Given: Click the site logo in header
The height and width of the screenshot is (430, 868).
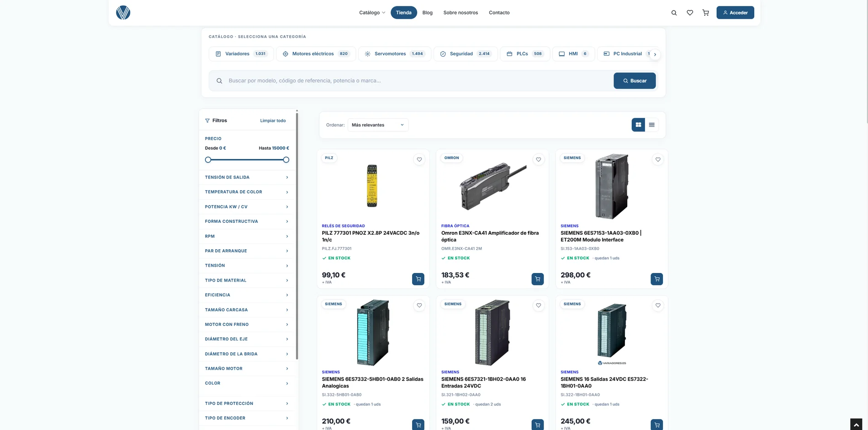Looking at the screenshot, I should point(123,13).
